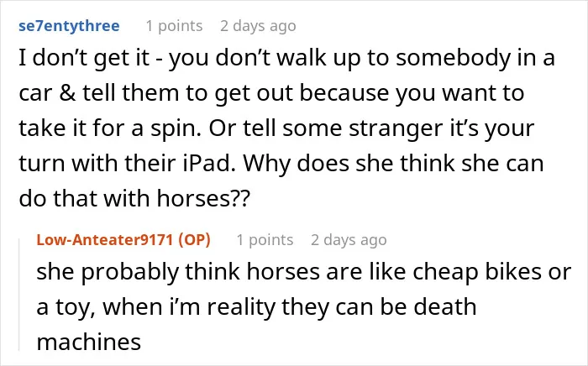
Task: Open se7entythree's user profile
Action: [69, 26]
